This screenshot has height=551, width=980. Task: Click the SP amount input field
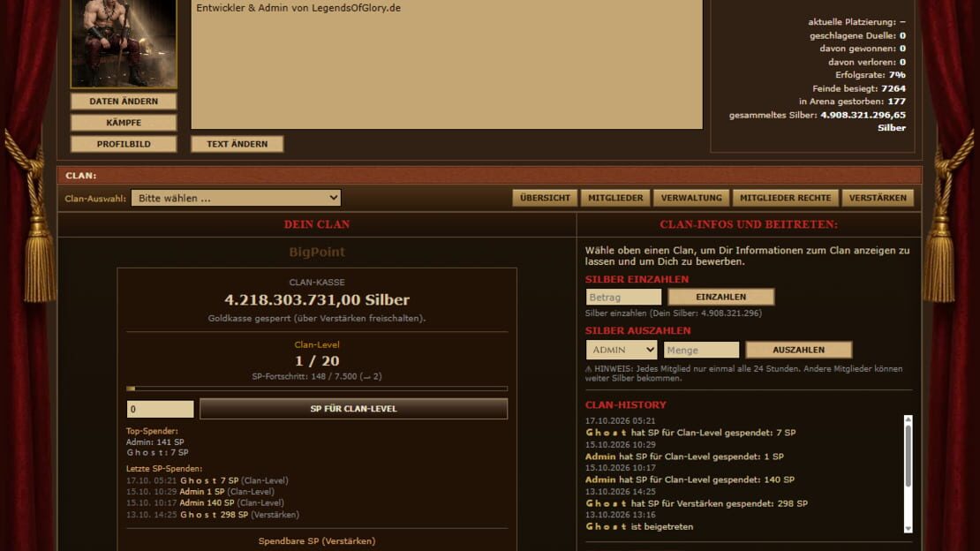click(160, 409)
